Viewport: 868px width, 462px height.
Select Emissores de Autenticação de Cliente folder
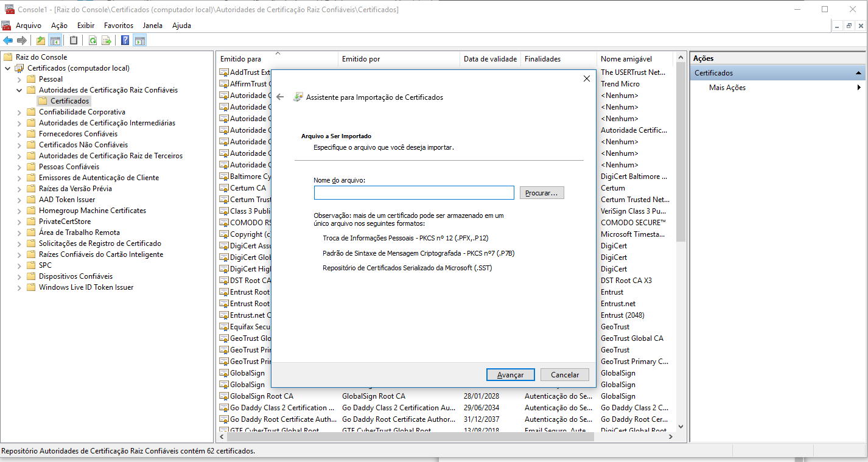coord(99,178)
